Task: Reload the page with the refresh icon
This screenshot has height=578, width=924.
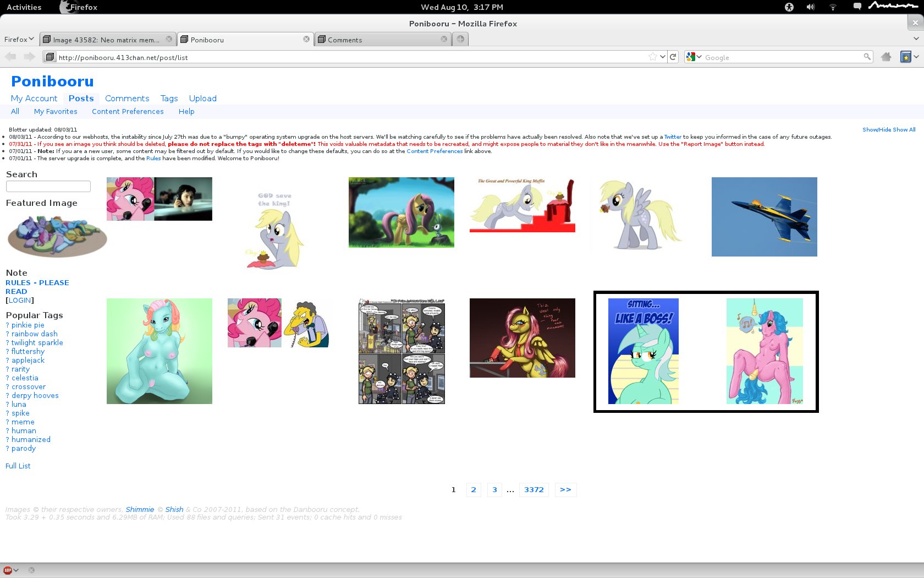Action: click(673, 57)
